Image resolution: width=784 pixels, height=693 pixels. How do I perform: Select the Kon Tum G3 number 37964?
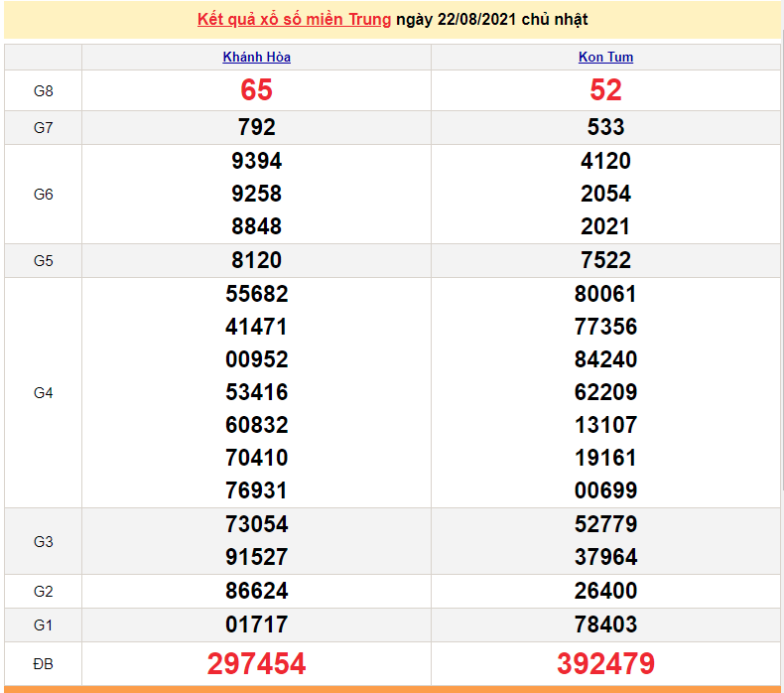click(605, 557)
